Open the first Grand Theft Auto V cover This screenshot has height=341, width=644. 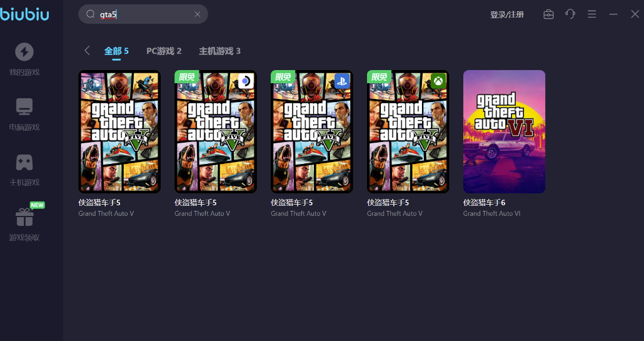[119, 131]
